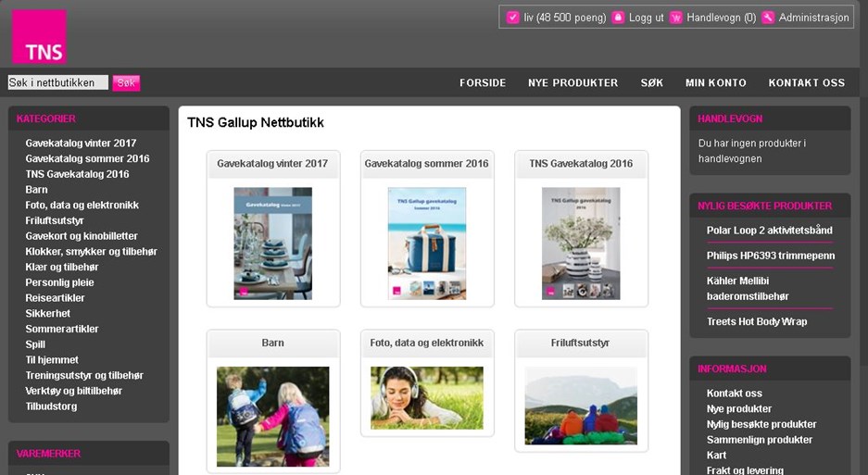Image resolution: width=868 pixels, height=475 pixels.
Task: Go to FORSIDE in the navigation bar
Action: (483, 83)
